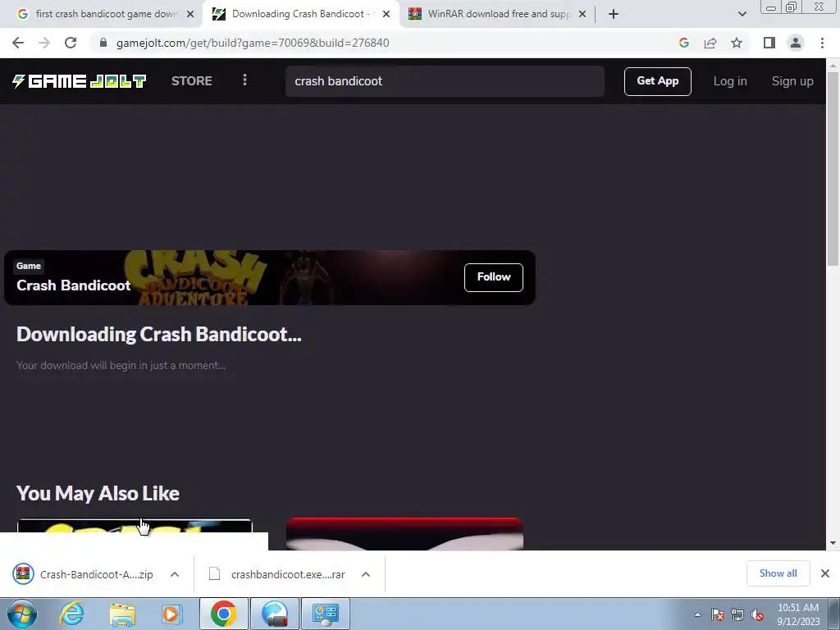Screen dimensions: 840x630
Task: Go back using browser back arrow
Action: point(18,43)
